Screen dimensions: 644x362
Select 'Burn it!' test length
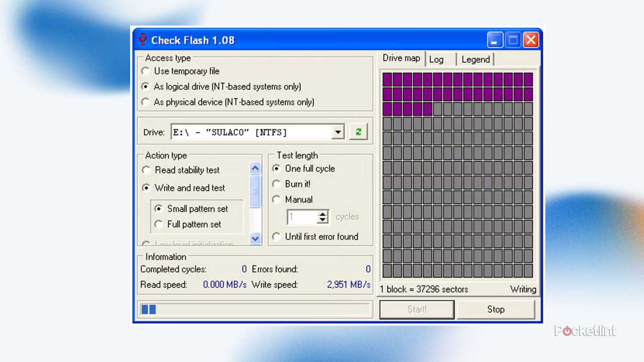click(x=276, y=184)
